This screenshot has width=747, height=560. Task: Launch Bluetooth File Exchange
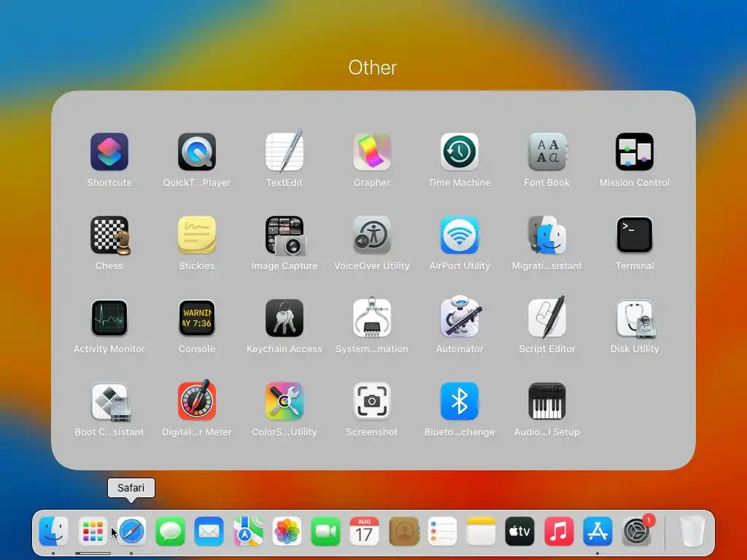(x=460, y=402)
